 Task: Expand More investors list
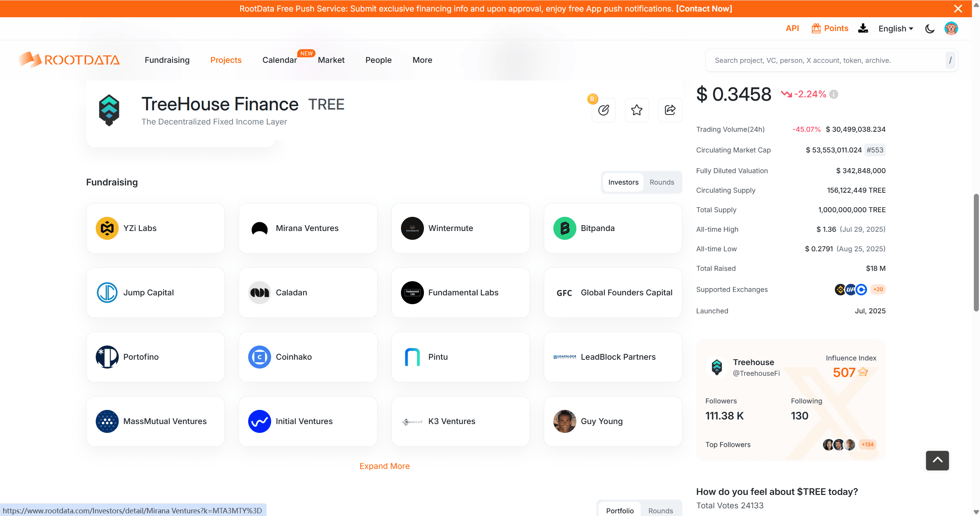[384, 466]
